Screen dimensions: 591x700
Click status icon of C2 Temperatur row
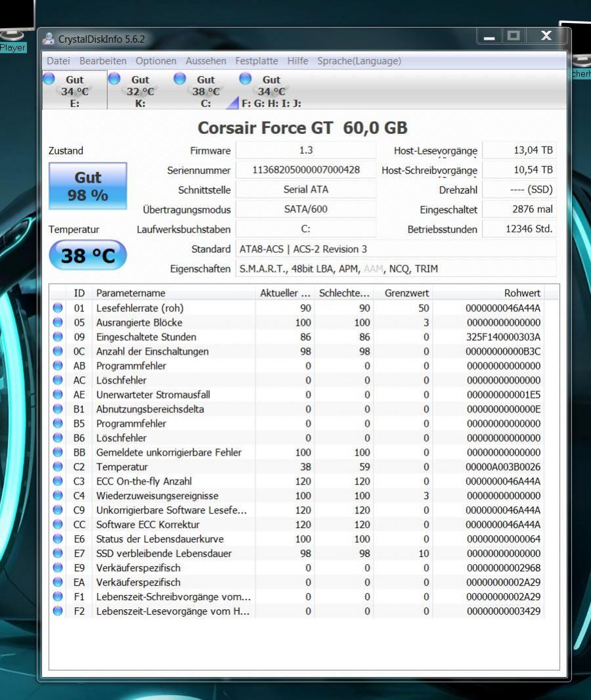click(x=58, y=466)
